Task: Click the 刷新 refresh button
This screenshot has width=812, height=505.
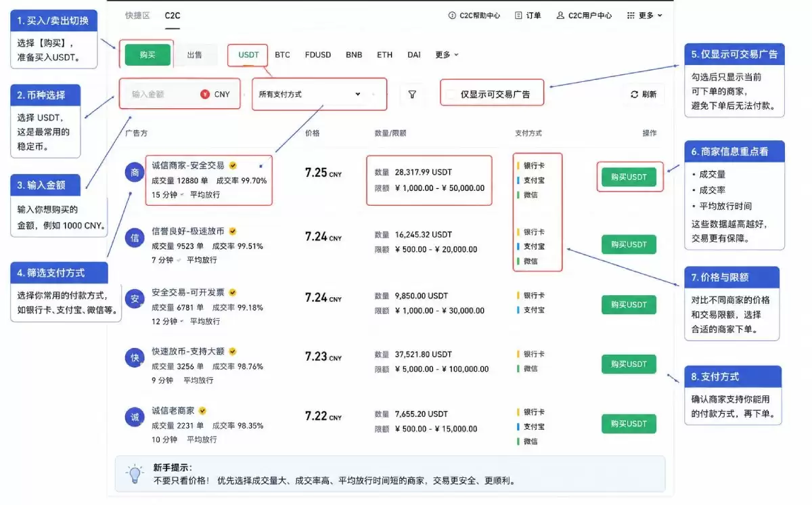Action: 643,94
